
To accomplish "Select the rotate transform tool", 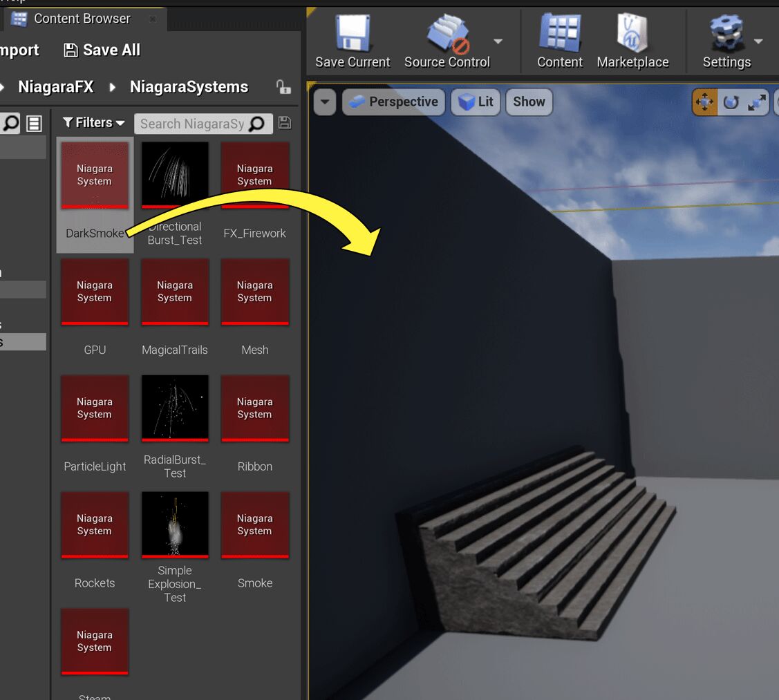I will click(x=731, y=102).
